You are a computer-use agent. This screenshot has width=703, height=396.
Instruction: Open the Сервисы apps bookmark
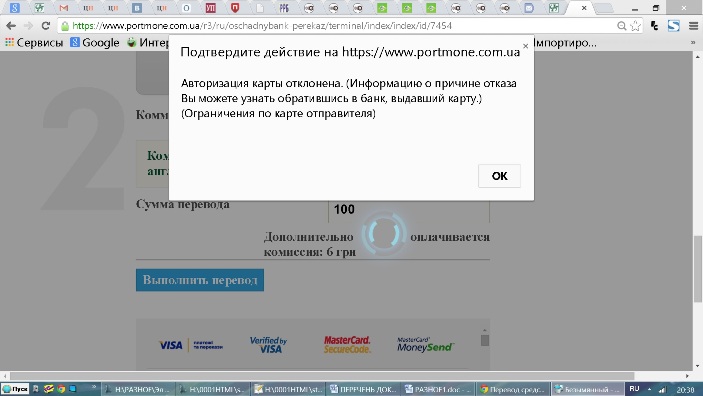[34, 43]
